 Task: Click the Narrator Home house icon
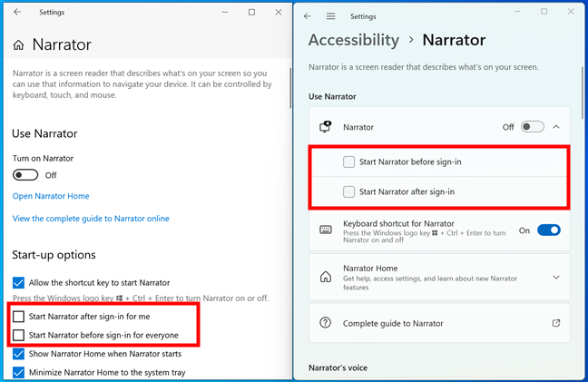[326, 277]
